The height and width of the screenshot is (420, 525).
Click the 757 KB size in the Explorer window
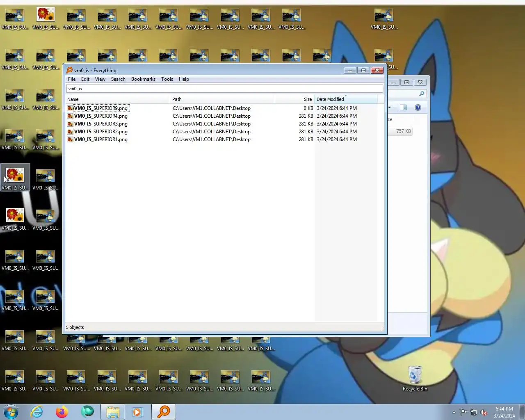[403, 131]
